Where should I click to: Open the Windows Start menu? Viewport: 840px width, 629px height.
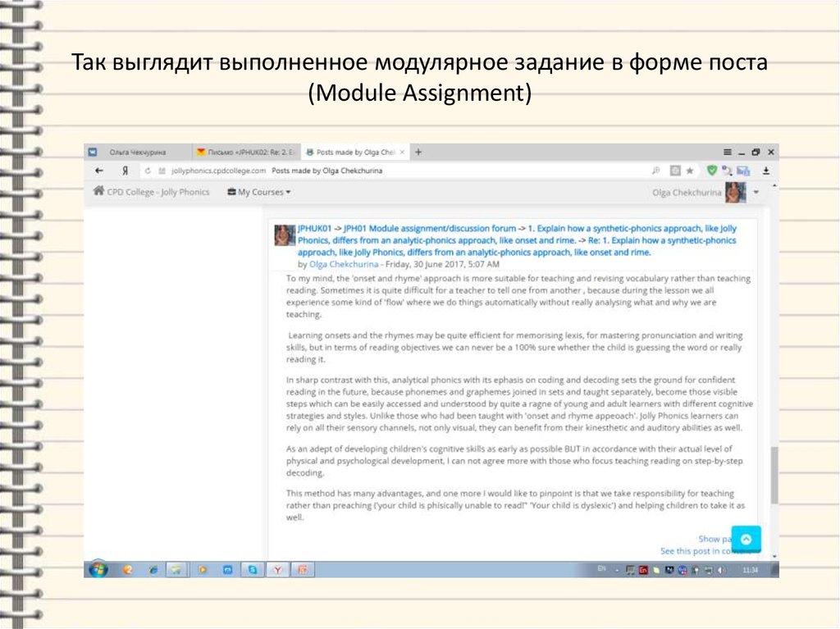[97, 567]
